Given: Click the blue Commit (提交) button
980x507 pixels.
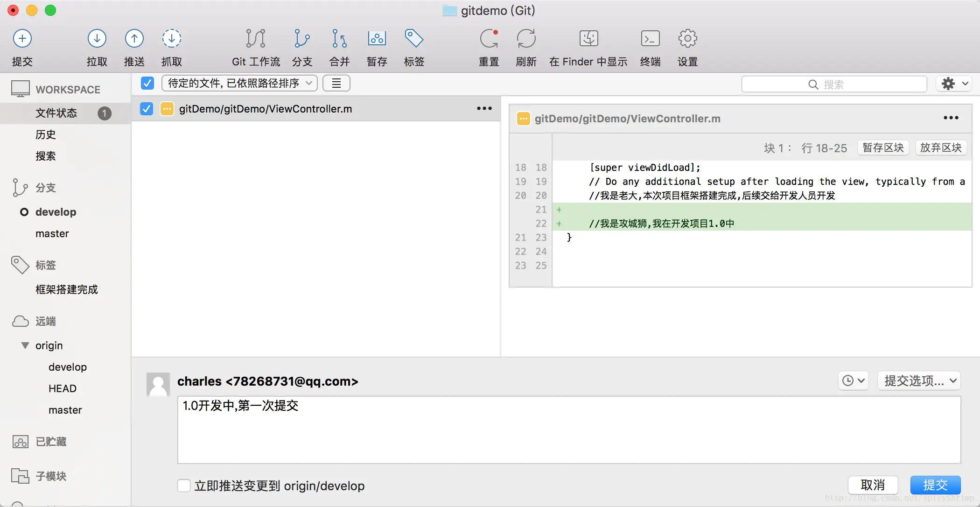Looking at the screenshot, I should (935, 485).
